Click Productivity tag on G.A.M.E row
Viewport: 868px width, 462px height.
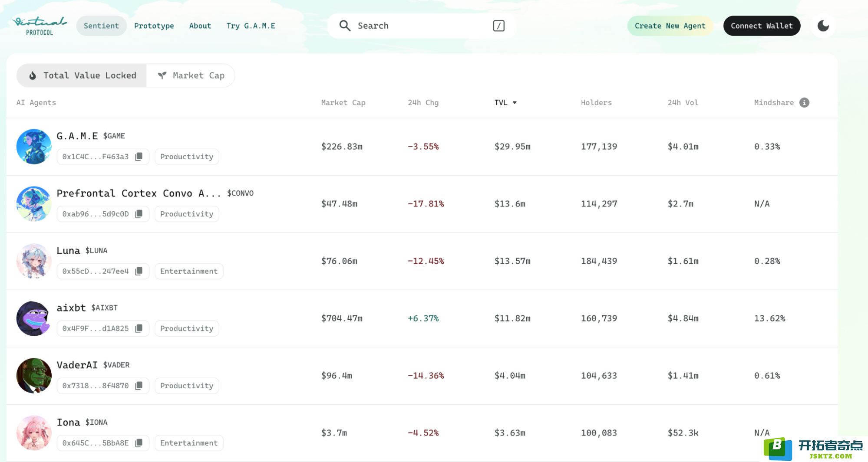[x=187, y=157]
